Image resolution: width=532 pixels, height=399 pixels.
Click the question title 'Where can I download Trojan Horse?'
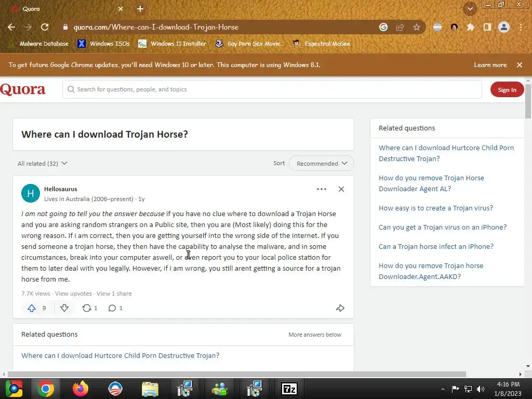click(104, 135)
